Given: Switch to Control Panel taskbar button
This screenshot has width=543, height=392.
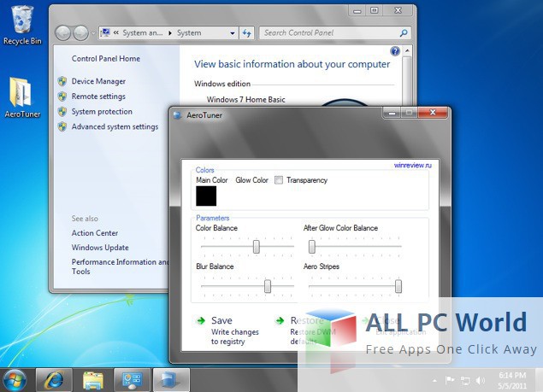Looking at the screenshot, I should pyautogui.click(x=132, y=380).
